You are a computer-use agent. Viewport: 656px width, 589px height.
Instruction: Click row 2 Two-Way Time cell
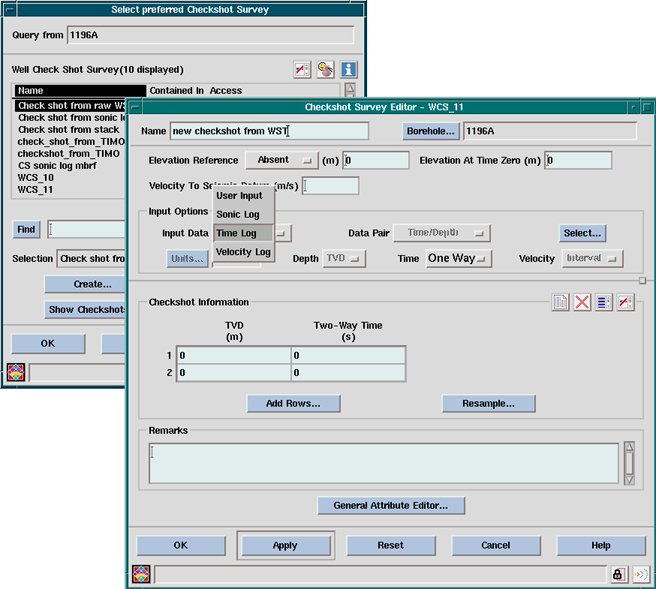click(348, 373)
